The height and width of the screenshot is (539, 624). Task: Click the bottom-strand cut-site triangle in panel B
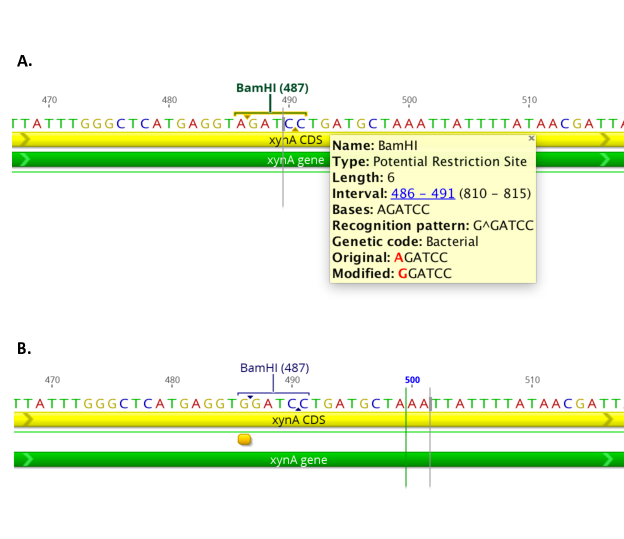[x=298, y=409]
